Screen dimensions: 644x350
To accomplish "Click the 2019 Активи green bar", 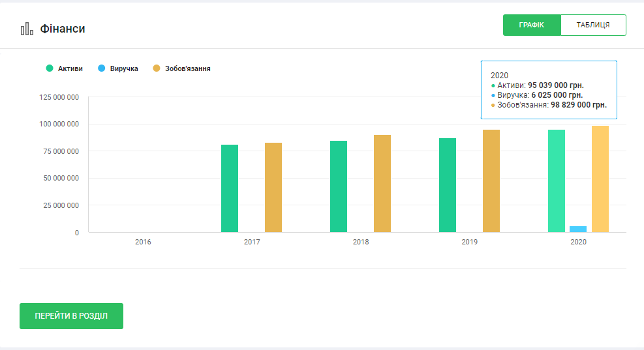I will coord(448,185).
